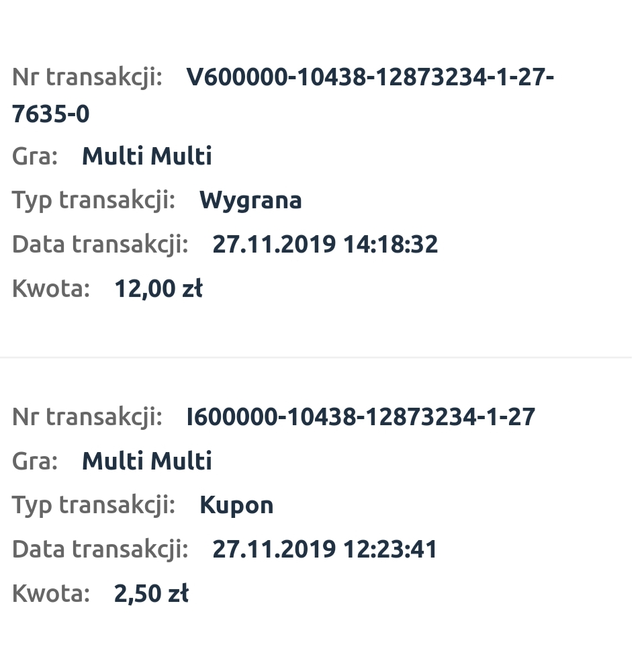Click the 12,00 zł amount

tap(158, 289)
